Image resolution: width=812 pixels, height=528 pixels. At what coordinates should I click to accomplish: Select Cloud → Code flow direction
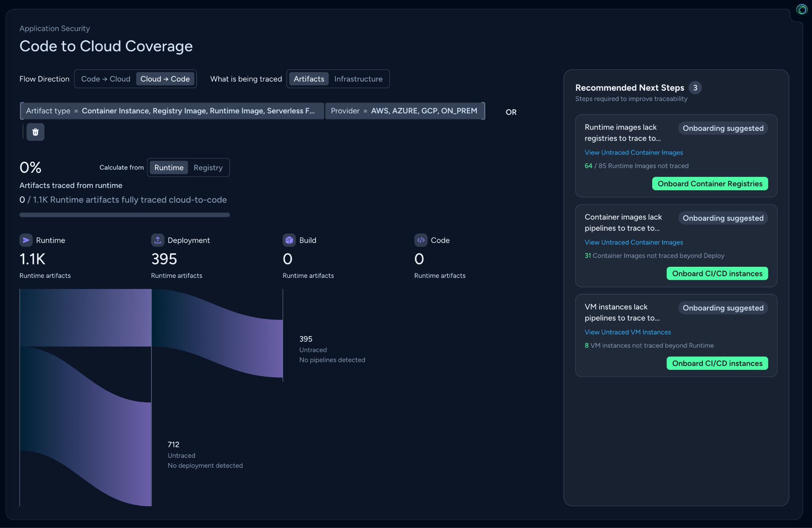coord(165,79)
